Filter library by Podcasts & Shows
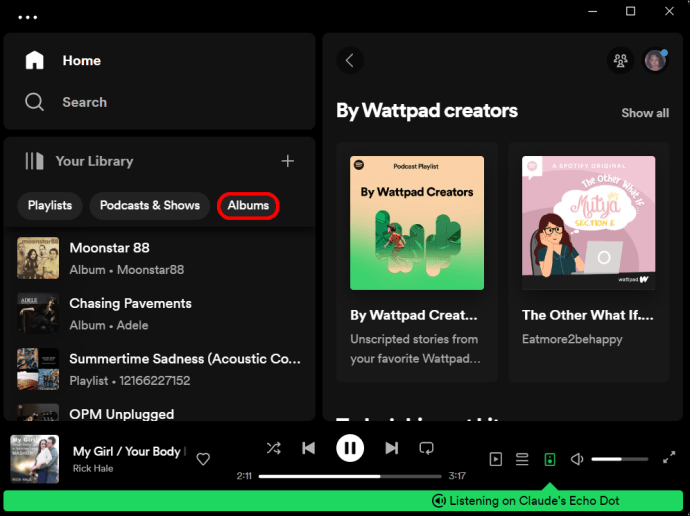 pos(150,205)
